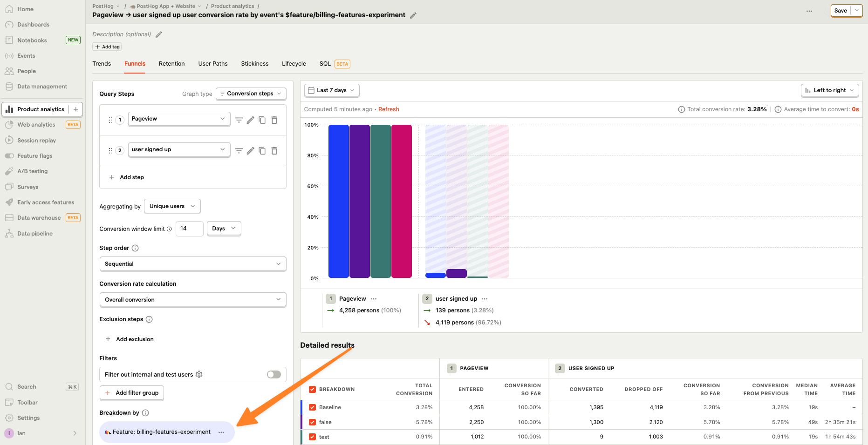Click Add filter group
The image size is (868, 445).
pos(132,393)
